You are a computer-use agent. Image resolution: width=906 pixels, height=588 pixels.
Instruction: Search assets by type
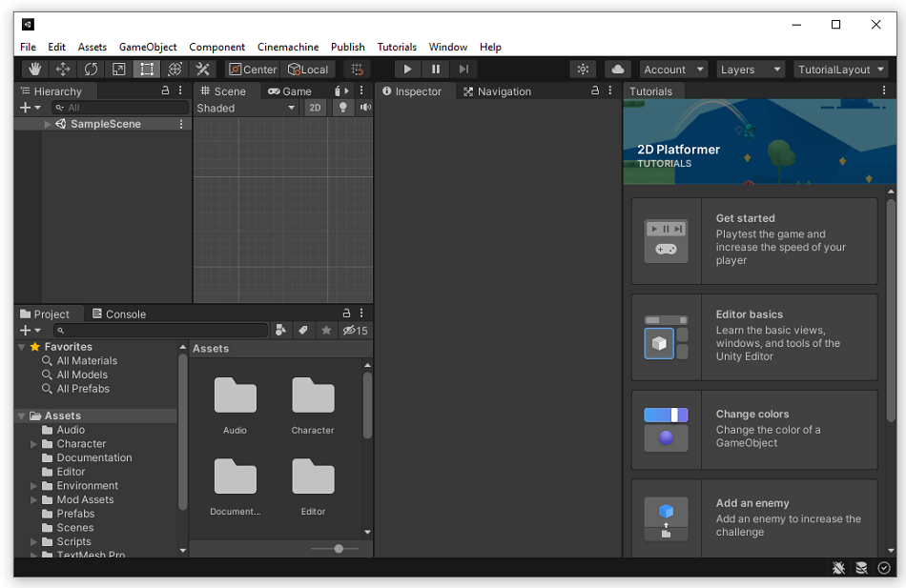pos(280,331)
